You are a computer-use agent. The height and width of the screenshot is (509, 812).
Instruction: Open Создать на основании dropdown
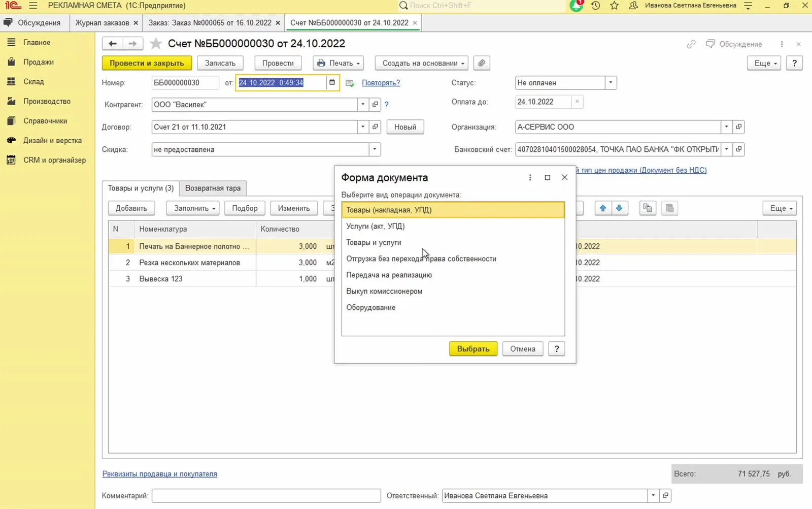click(x=422, y=63)
